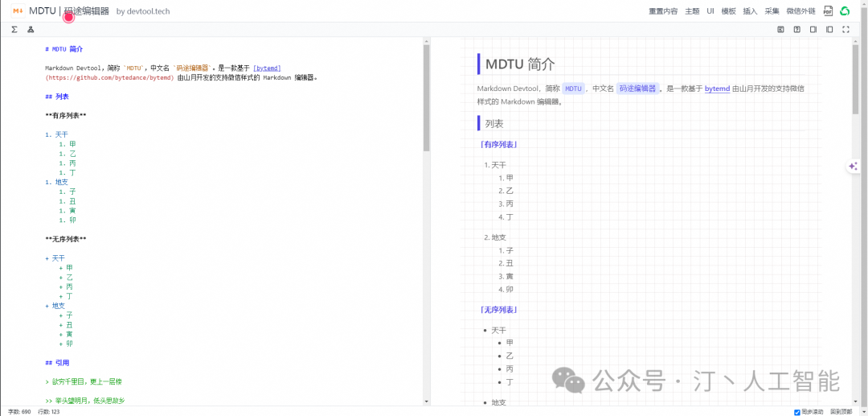This screenshot has width=868, height=416.
Task: Open the 采集 collect menu
Action: [x=772, y=11]
